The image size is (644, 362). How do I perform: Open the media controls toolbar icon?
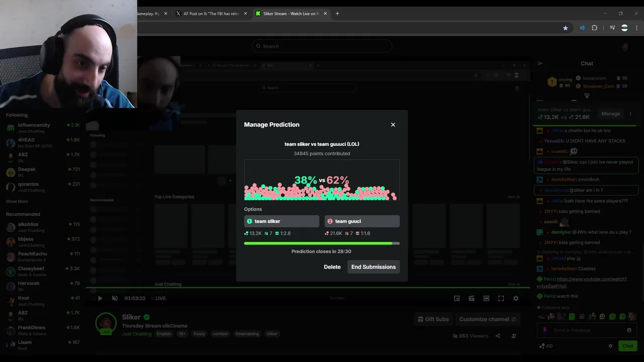(612, 28)
